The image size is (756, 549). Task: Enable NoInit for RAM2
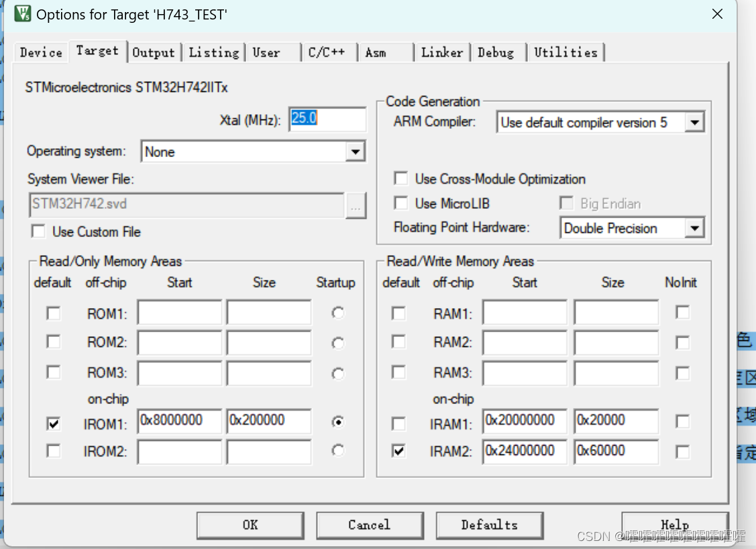(682, 342)
